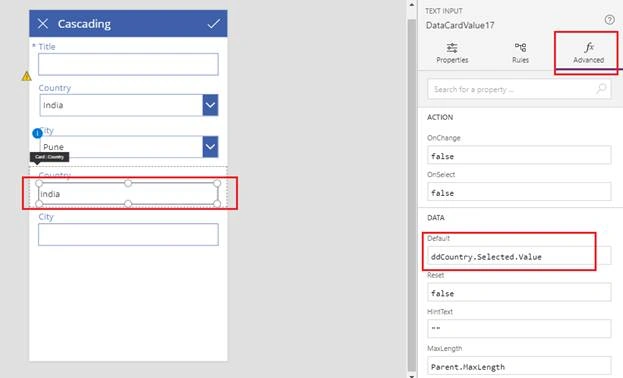Click the checkmark submit icon in header
The image size is (623, 378).
pos(214,24)
